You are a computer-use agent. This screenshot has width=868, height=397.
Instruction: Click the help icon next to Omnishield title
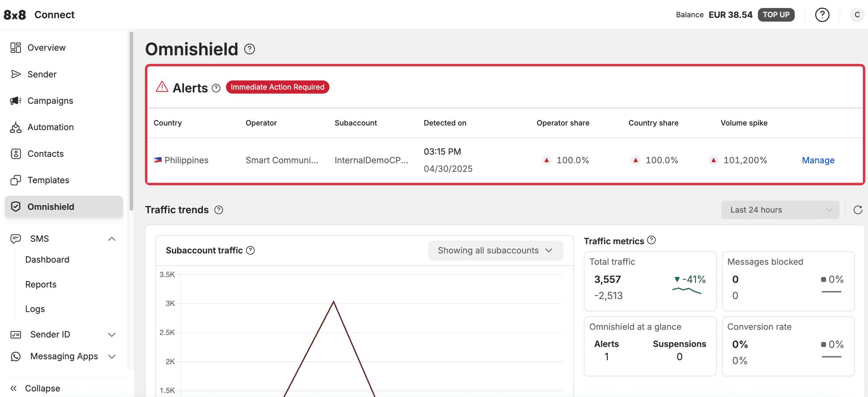250,49
